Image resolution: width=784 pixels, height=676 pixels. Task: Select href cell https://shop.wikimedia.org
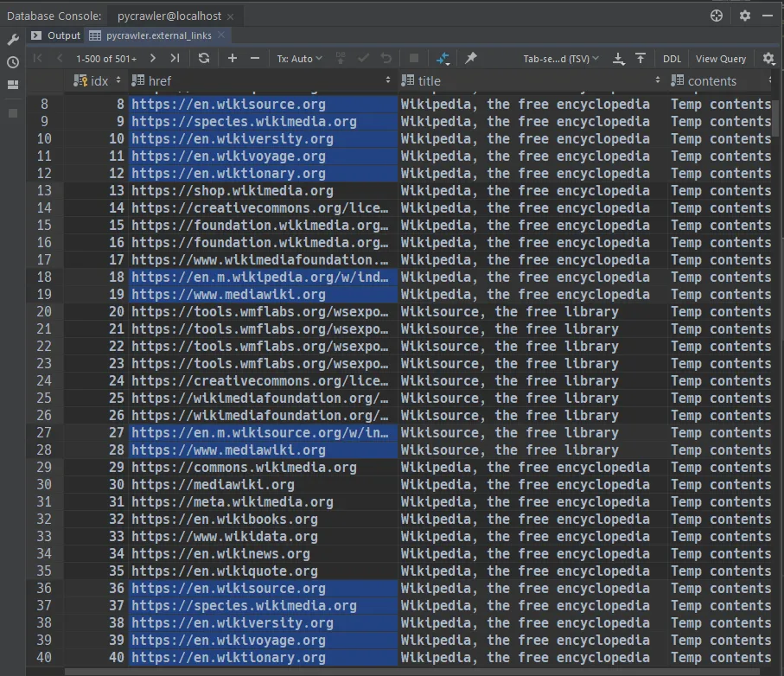pos(263,190)
